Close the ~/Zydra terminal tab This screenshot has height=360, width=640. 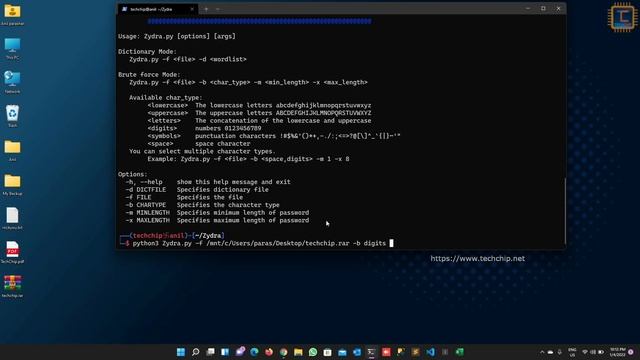pyautogui.click(x=192, y=9)
